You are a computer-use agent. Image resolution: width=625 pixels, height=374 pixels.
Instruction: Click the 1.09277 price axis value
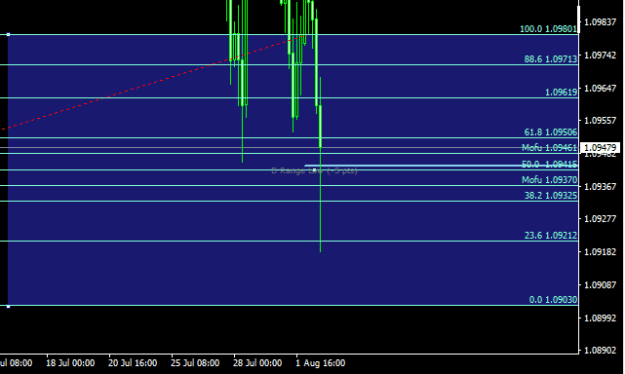tap(600, 218)
